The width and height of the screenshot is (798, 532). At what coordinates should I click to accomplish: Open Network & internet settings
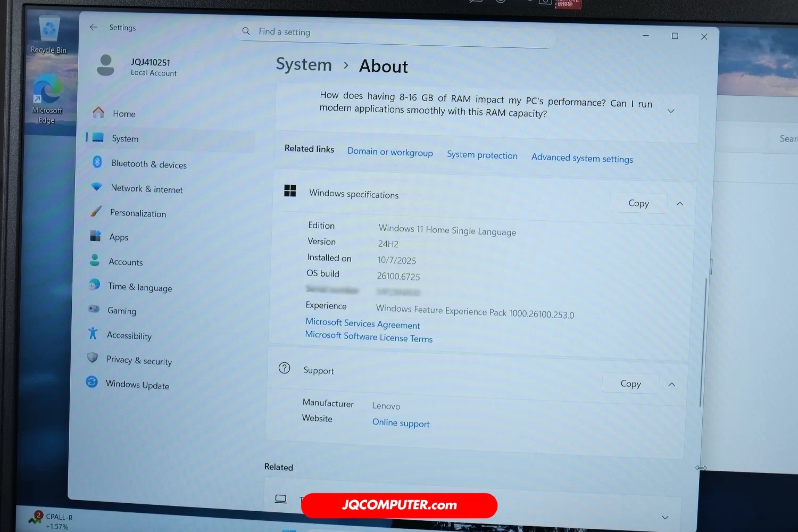[x=146, y=189]
